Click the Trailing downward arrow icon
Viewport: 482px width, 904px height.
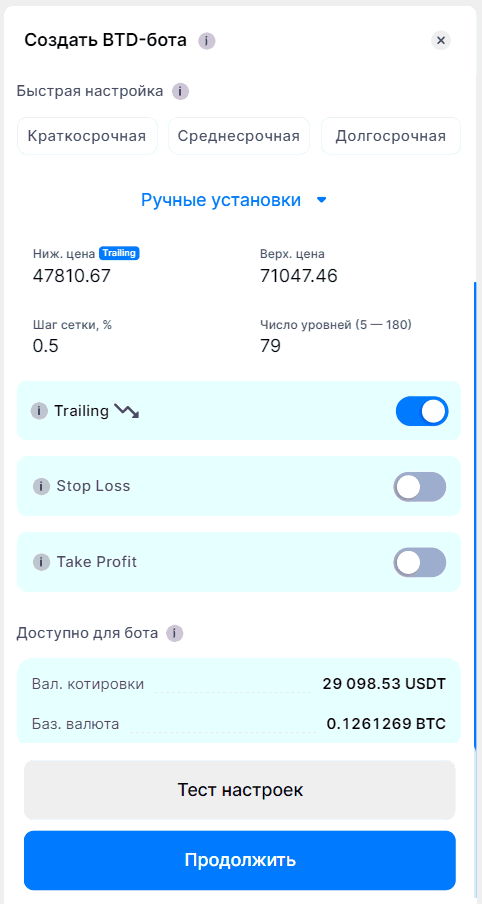tap(127, 410)
